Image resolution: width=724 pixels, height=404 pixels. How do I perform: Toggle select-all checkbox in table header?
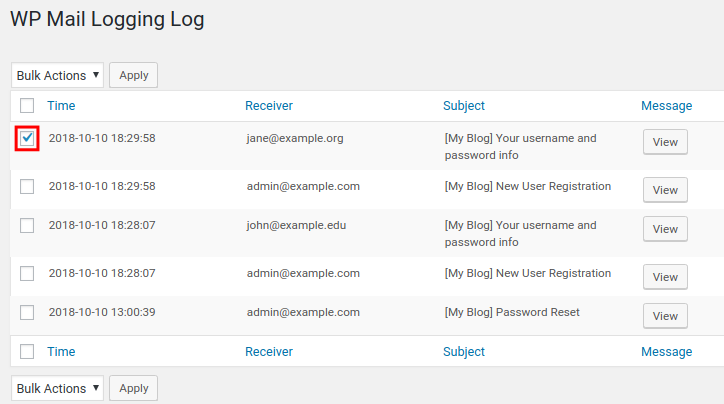[x=27, y=106]
